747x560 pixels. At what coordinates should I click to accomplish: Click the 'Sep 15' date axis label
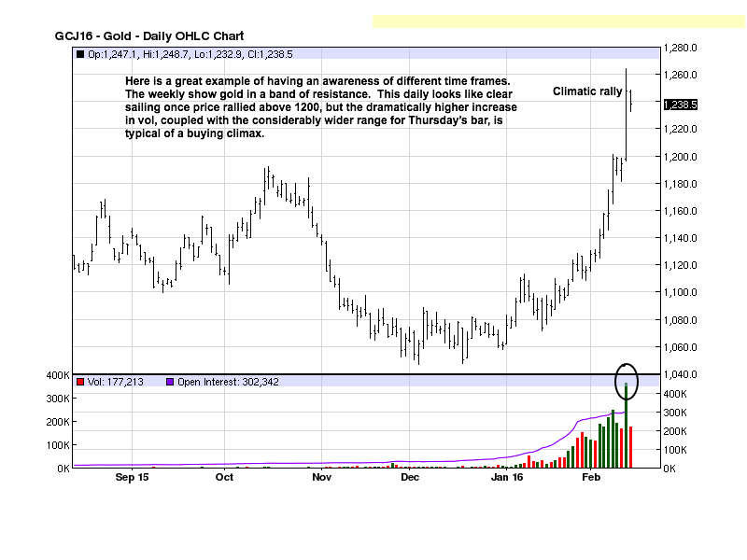pos(132,478)
